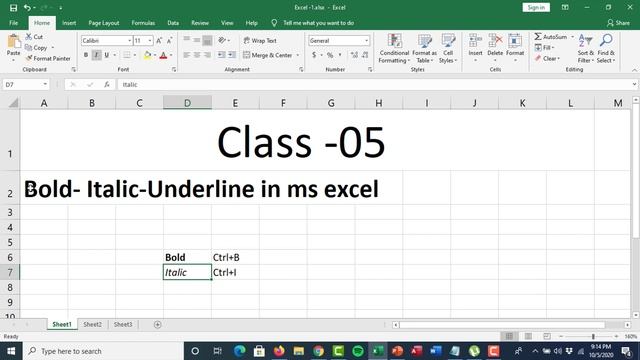The width and height of the screenshot is (640, 360).
Task: Switch to the Formulas tab
Action: (143, 23)
